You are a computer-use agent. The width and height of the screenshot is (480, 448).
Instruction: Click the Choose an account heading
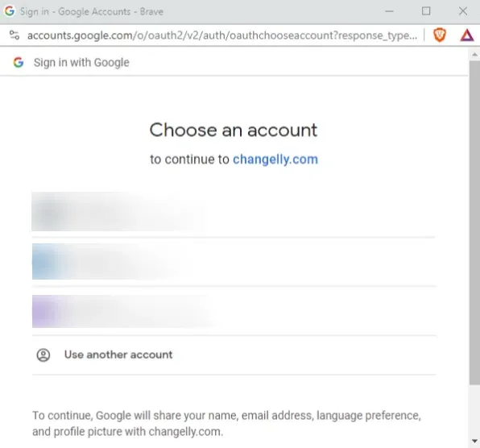coord(234,131)
